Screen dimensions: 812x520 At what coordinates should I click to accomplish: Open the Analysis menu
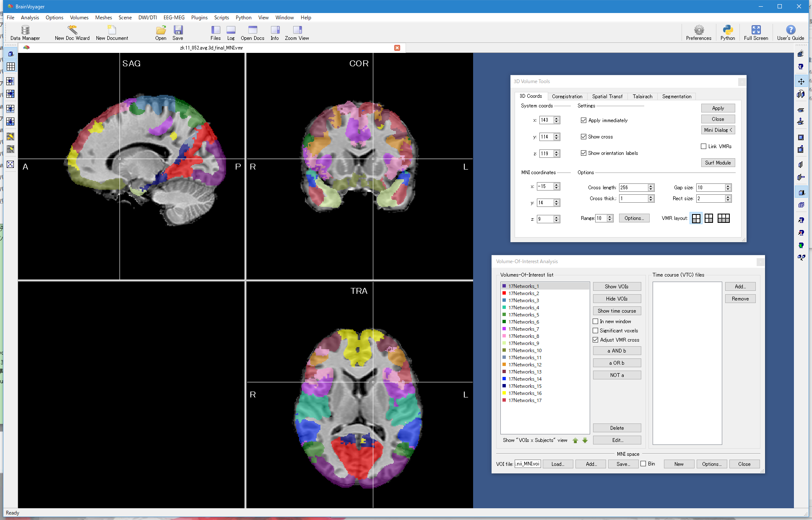30,18
